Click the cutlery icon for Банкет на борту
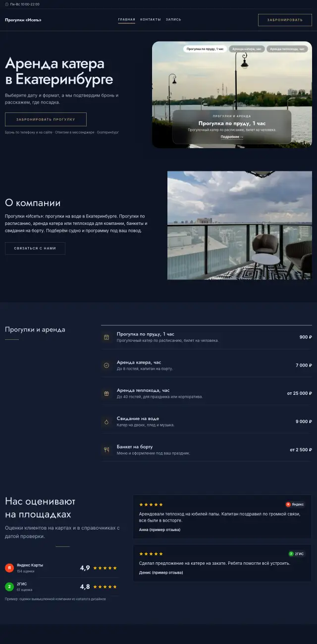Screen dimensions: 317x644 pyautogui.click(x=106, y=450)
